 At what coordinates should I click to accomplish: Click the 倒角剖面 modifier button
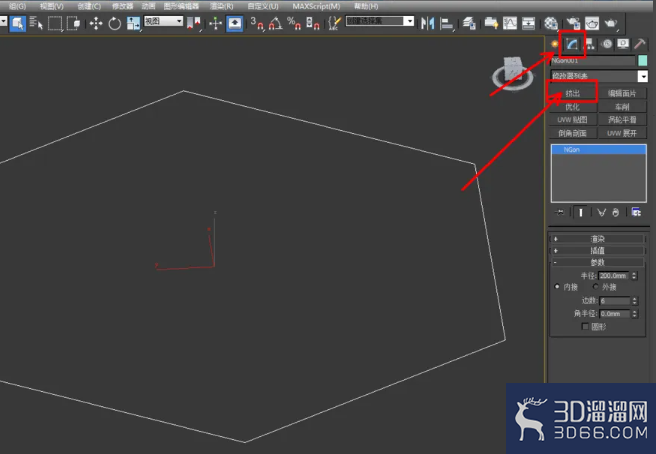[573, 133]
